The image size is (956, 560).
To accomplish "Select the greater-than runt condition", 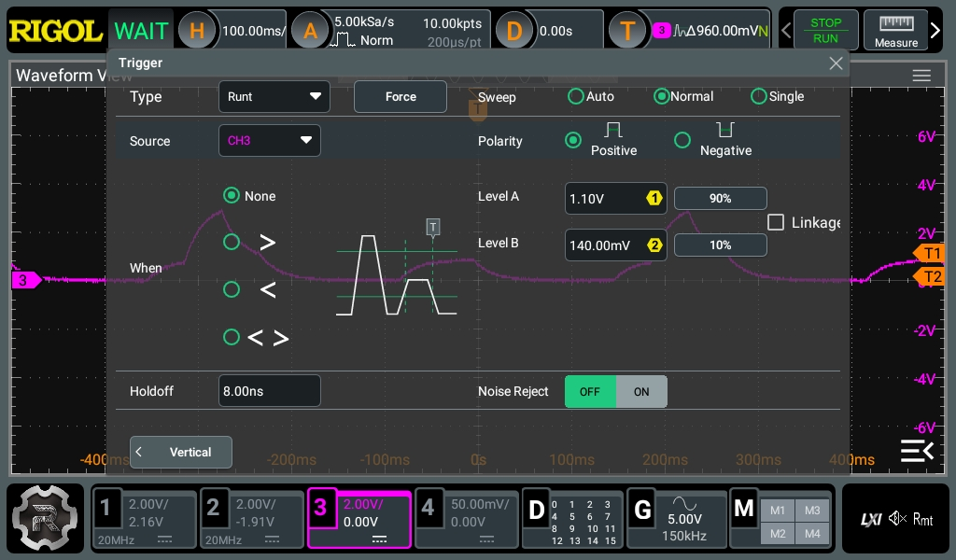I will click(x=232, y=243).
